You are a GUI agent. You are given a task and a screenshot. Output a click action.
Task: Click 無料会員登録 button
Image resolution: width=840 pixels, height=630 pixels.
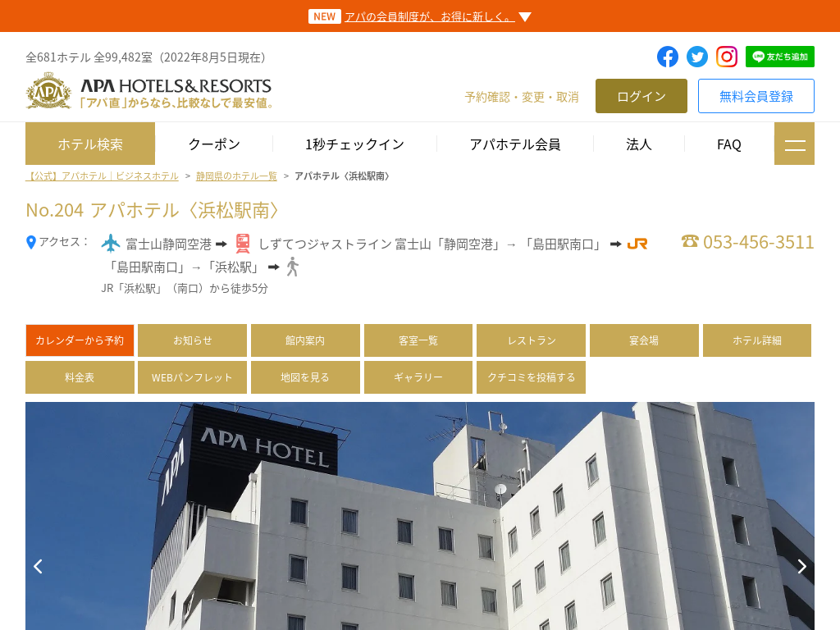(x=756, y=96)
